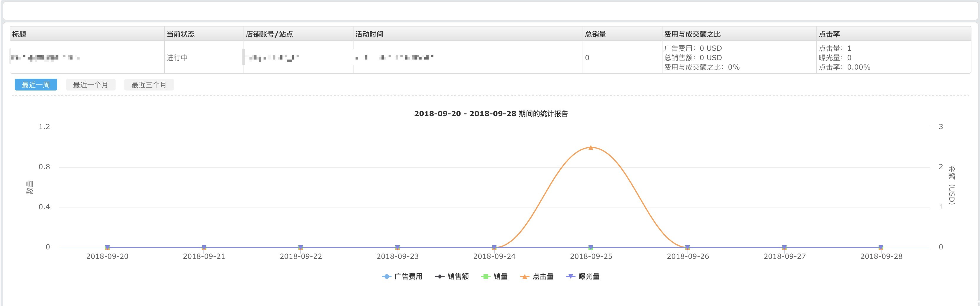Click the 标题 column header
Image resolution: width=980 pixels, height=306 pixels.
coord(19,34)
